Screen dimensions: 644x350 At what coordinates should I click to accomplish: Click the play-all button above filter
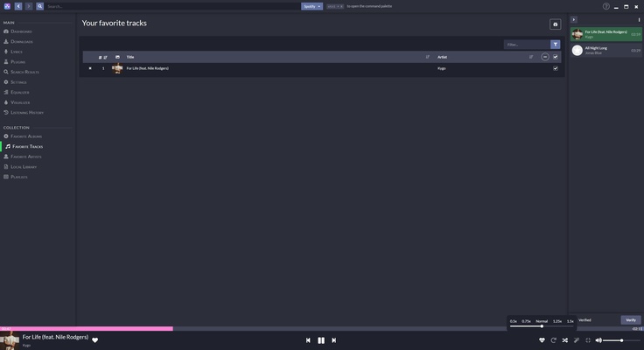556,24
